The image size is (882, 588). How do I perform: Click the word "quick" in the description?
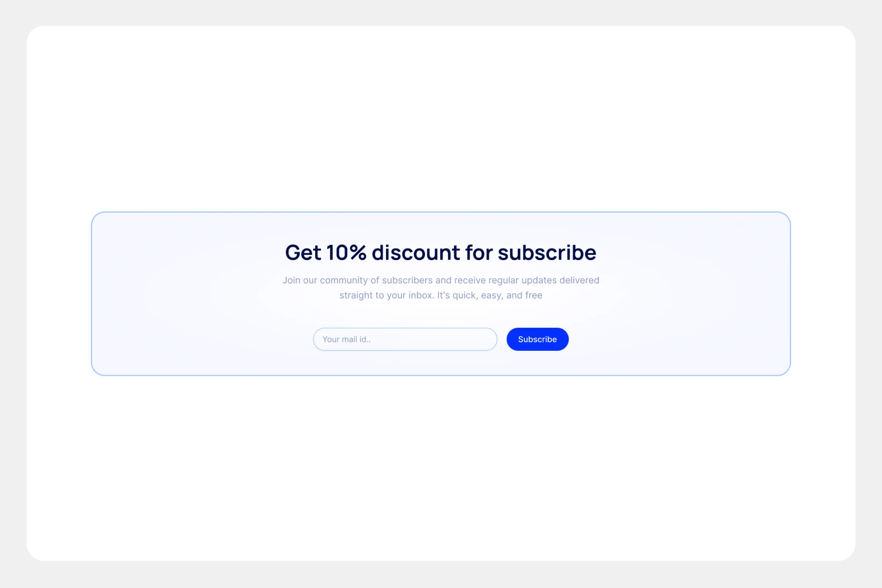coord(464,295)
